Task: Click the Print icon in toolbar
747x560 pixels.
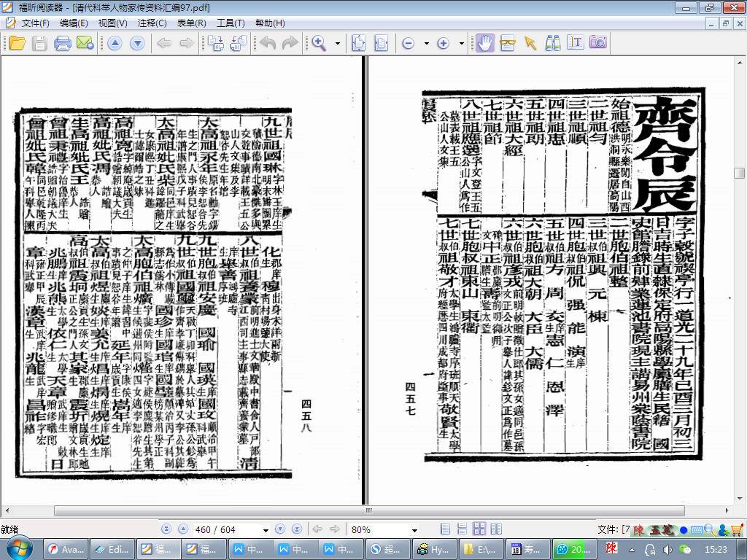Action: 63,43
